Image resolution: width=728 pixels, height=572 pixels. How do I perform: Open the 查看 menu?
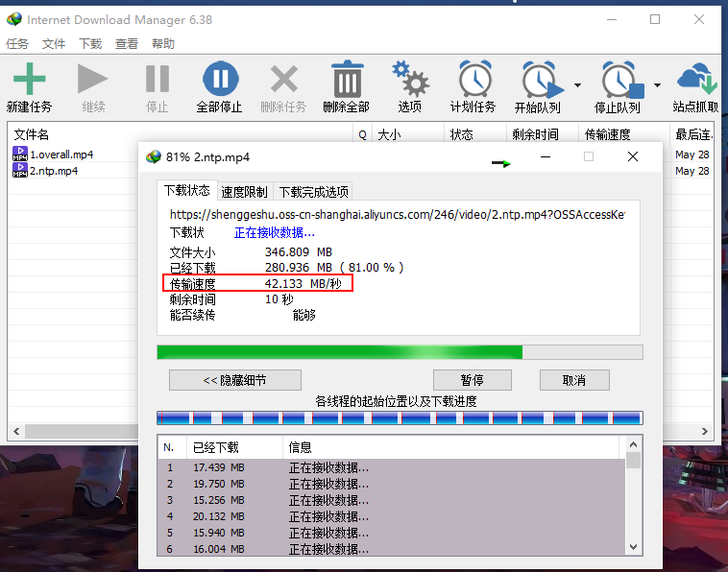pyautogui.click(x=127, y=43)
